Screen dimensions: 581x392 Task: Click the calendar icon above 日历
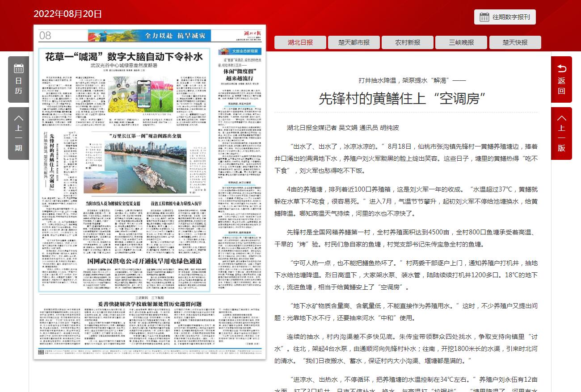click(x=18, y=68)
